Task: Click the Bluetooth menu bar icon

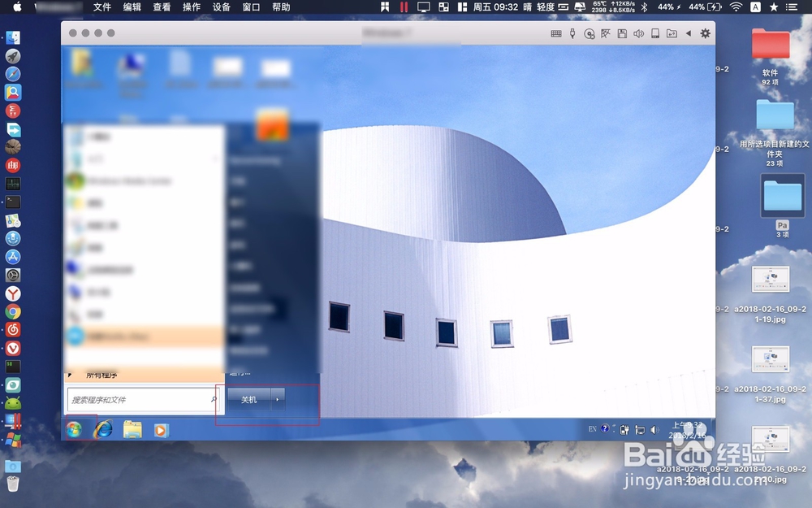Action: pyautogui.click(x=644, y=7)
